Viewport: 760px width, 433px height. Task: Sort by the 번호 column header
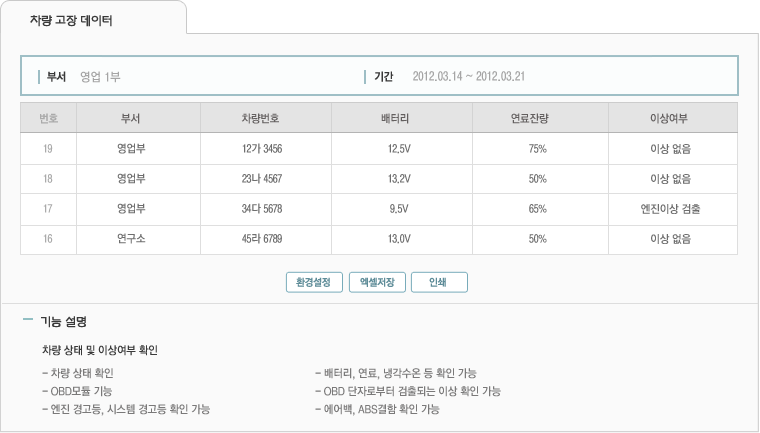48,118
